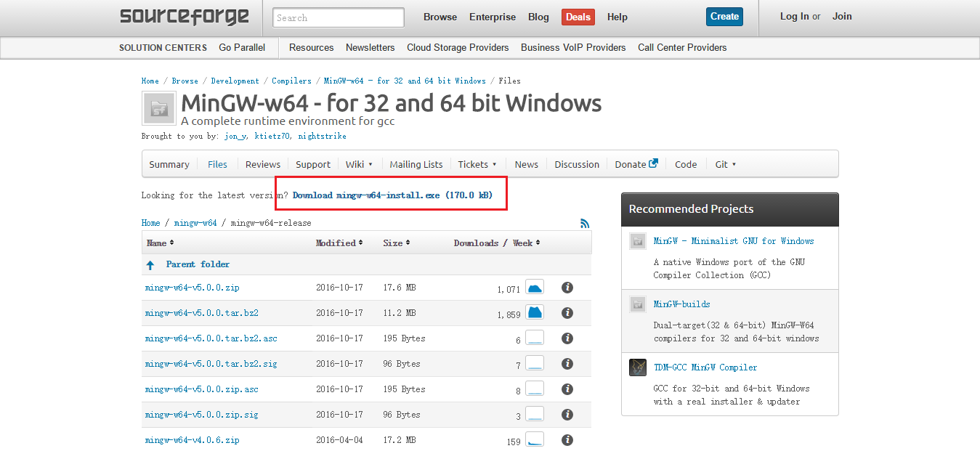Open download stats chart for mingw-w64-v5.0.0.zip
Screen dimensions: 980x451
coord(535,288)
